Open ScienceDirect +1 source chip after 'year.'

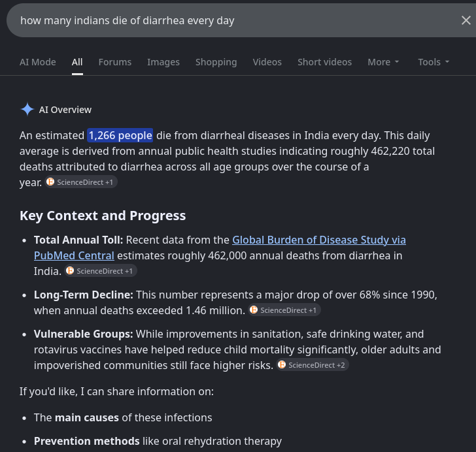pos(81,182)
